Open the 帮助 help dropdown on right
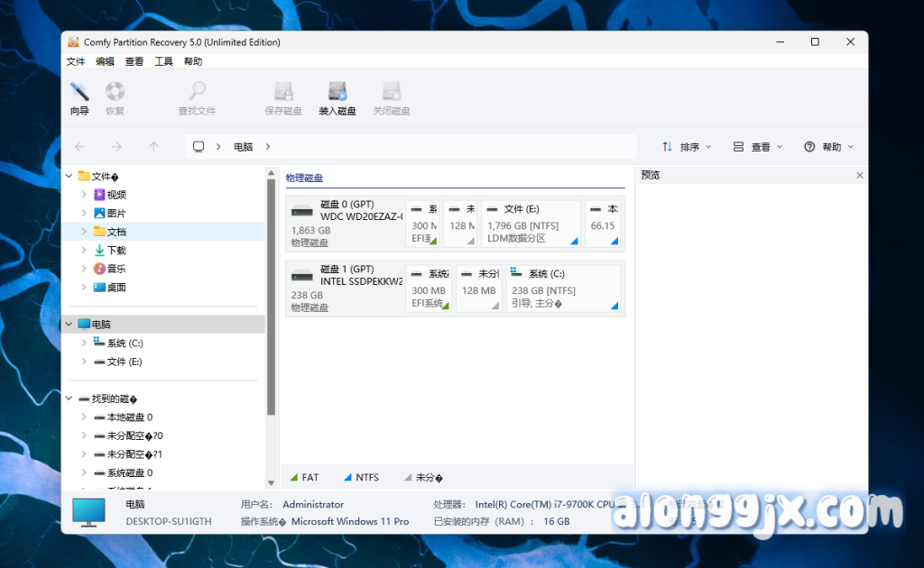Screen dimensions: 924x568 (x=829, y=147)
